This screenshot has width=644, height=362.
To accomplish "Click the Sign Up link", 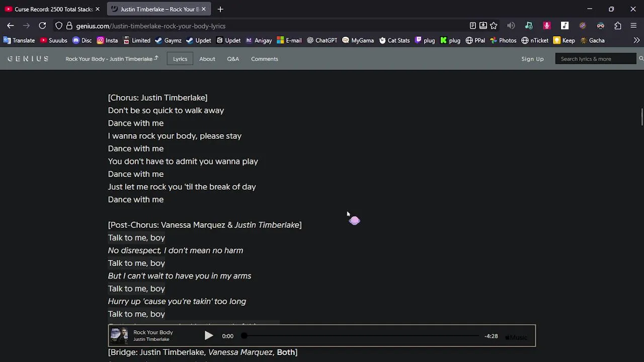I will click(x=532, y=59).
